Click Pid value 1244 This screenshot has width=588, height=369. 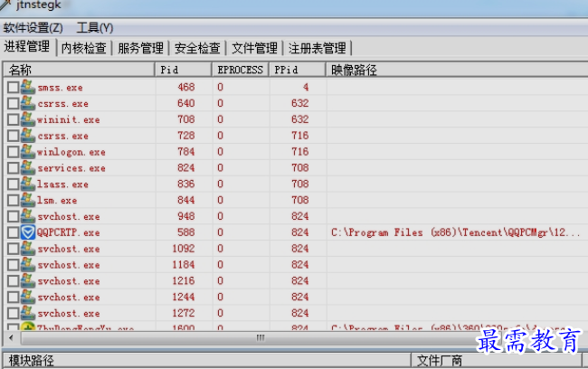(x=184, y=297)
